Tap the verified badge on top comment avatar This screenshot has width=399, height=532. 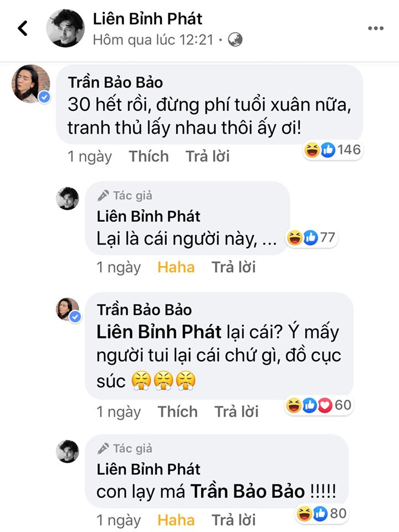[x=44, y=98]
